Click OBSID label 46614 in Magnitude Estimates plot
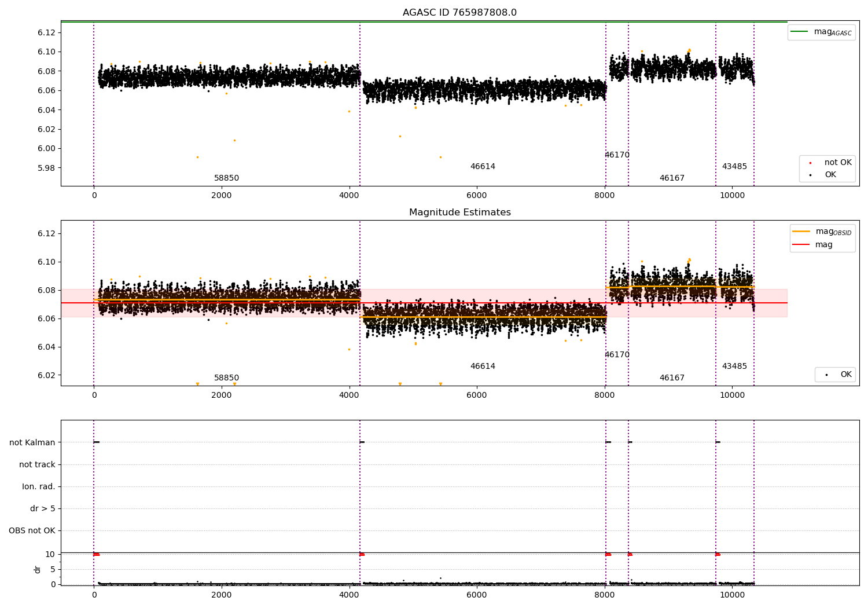 [483, 367]
